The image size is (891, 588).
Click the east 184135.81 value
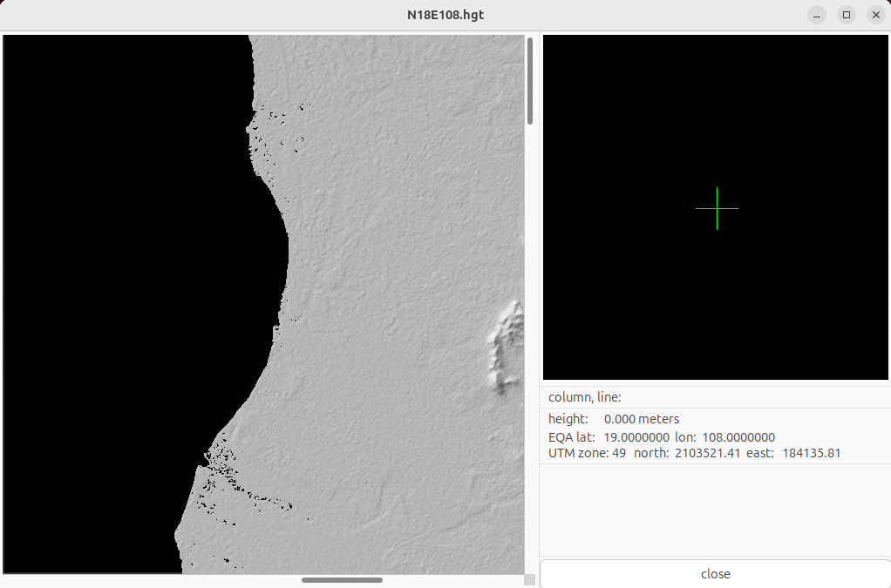pos(811,453)
